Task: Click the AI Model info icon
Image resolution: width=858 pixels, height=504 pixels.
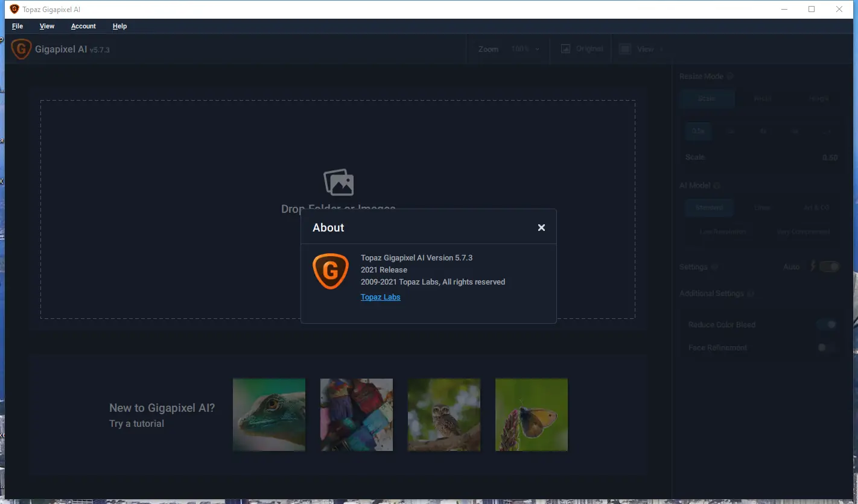Action: click(717, 186)
